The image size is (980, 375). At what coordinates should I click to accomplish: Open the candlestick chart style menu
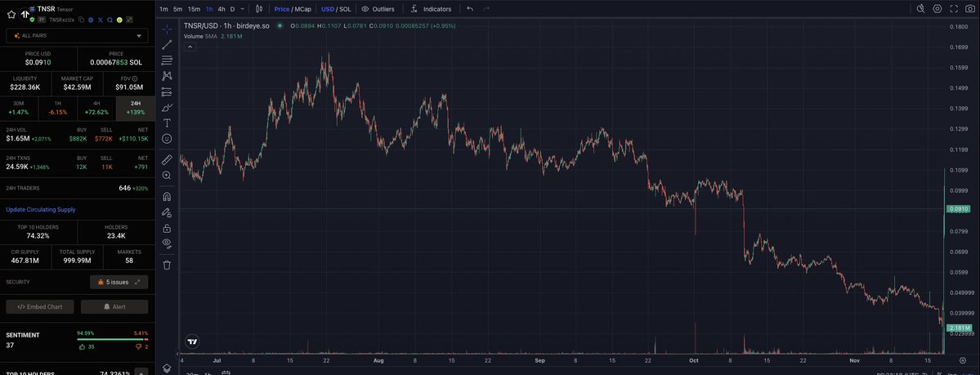coord(259,9)
